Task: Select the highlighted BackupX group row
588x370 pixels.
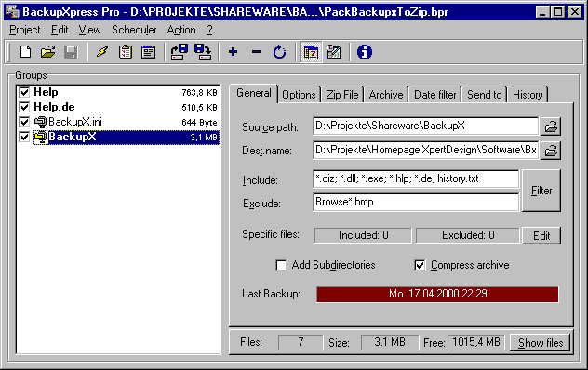Action: tap(118, 137)
